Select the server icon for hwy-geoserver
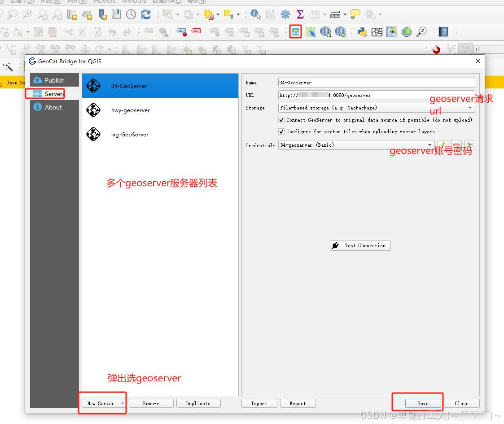The width and height of the screenshot is (504, 424). click(93, 110)
